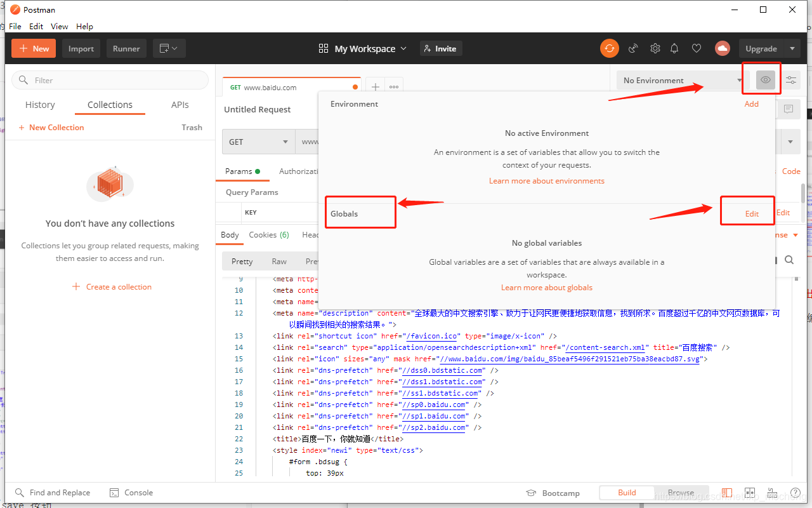
Task: Open keyboard shortcuts icon
Action: coord(773,493)
